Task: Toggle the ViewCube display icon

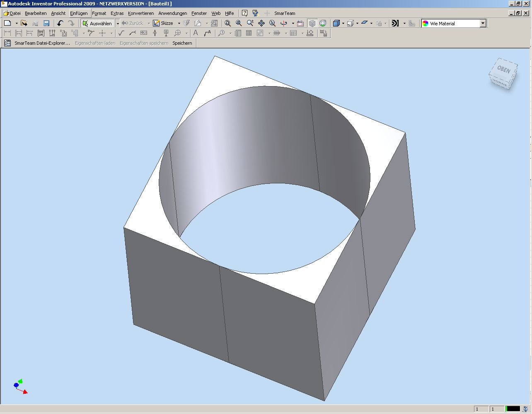Action: (x=312, y=24)
